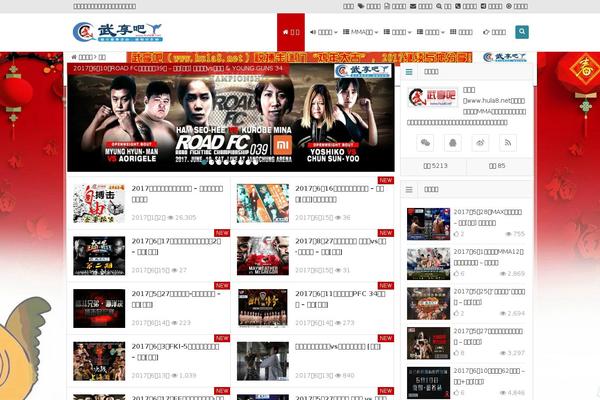Open the sidebar MAX article with 755 views
Image resolution: width=600 pixels, height=400 pixels.
(x=488, y=217)
